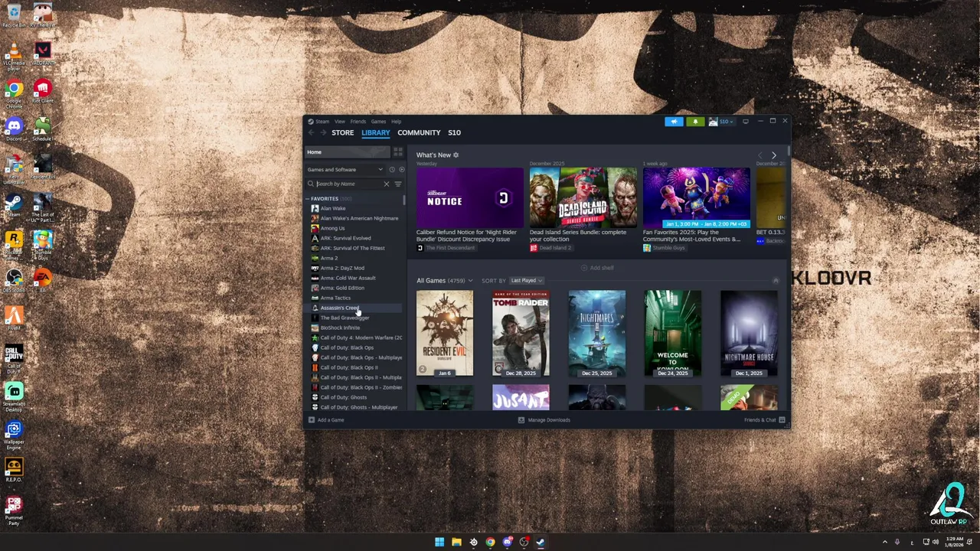Open the Windows Start button

pyautogui.click(x=439, y=542)
